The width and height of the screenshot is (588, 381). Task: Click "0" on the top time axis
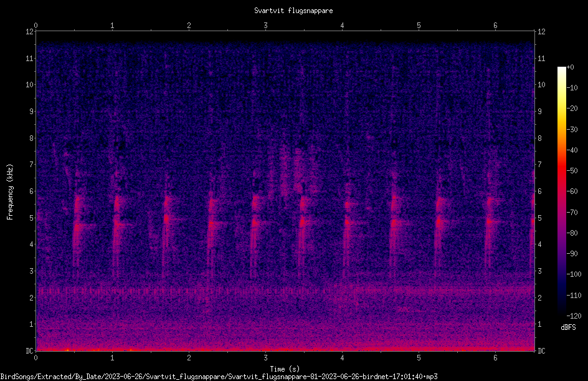tap(36, 26)
